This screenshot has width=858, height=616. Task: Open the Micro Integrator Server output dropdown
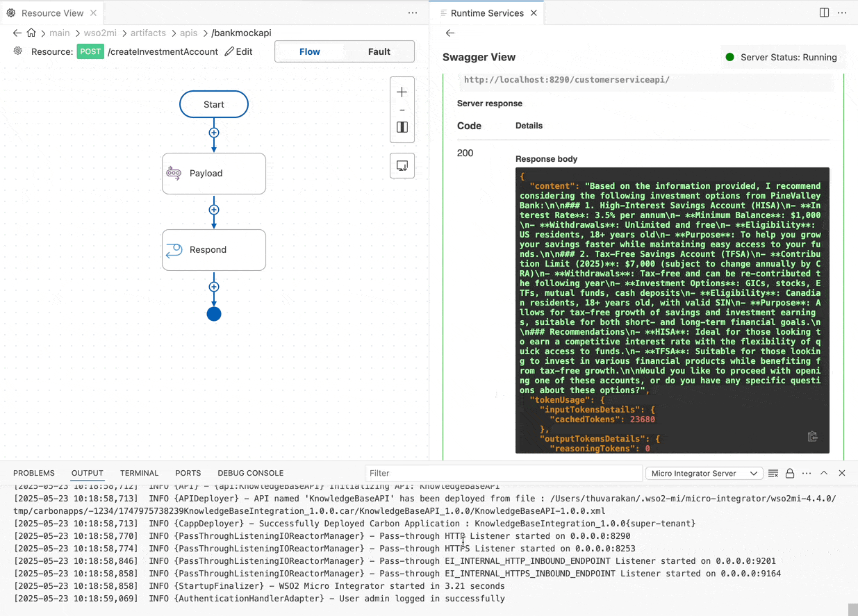tap(704, 474)
